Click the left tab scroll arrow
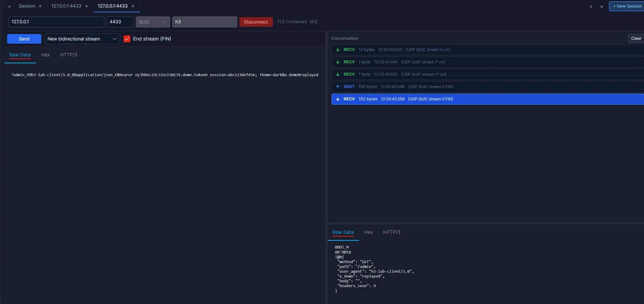This screenshot has height=304, width=644. [x=9, y=6]
